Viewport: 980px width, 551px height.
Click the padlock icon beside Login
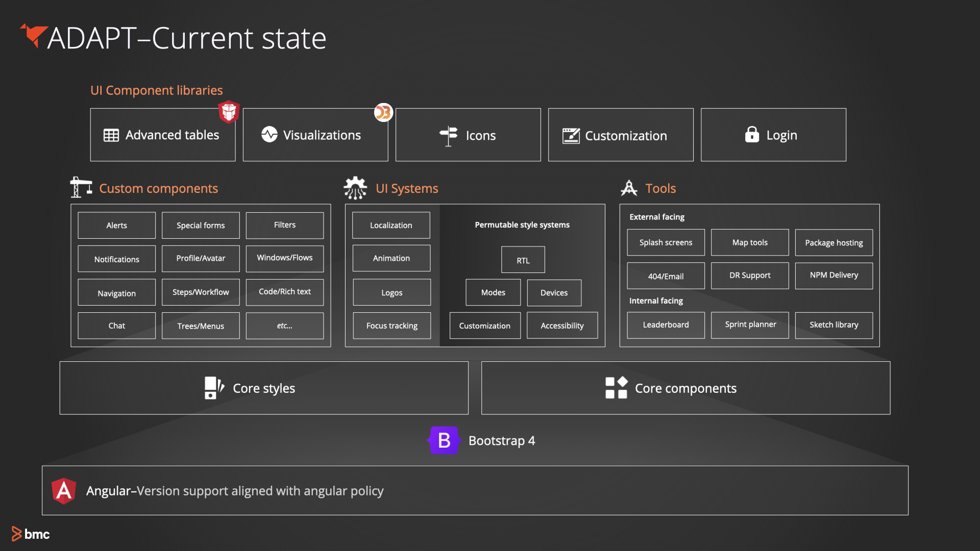click(x=752, y=135)
